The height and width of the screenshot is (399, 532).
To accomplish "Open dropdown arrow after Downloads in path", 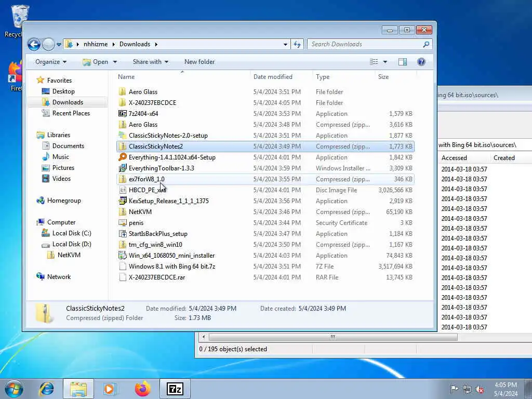I will (x=156, y=44).
